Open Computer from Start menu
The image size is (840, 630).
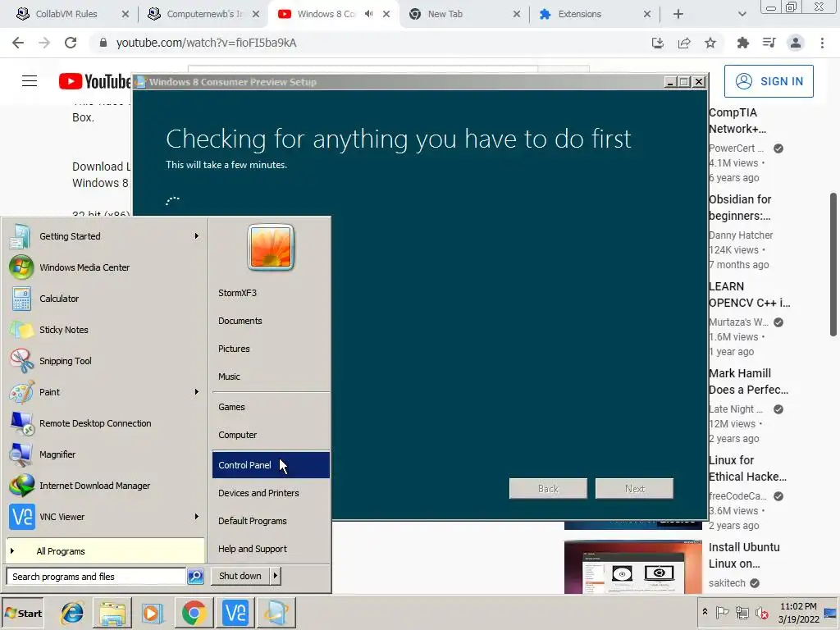(271, 435)
